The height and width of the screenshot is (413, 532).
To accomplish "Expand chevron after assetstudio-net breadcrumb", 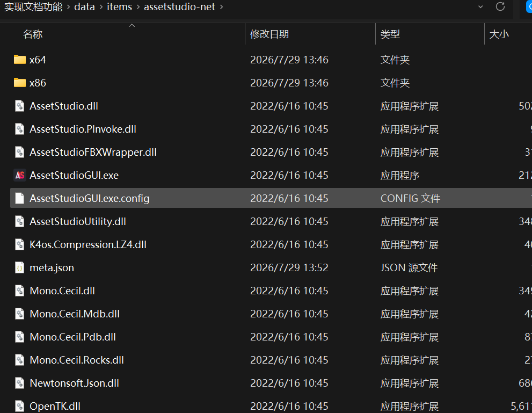I will pyautogui.click(x=222, y=7).
